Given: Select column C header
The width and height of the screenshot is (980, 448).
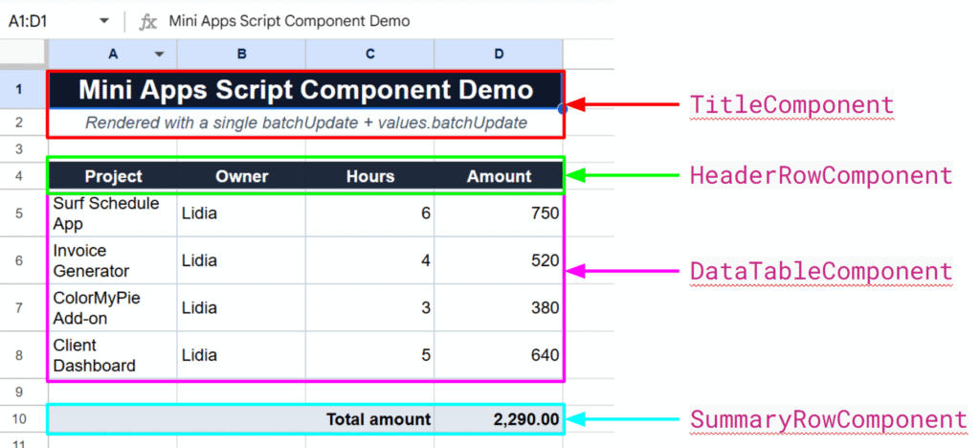Looking at the screenshot, I should [x=369, y=55].
